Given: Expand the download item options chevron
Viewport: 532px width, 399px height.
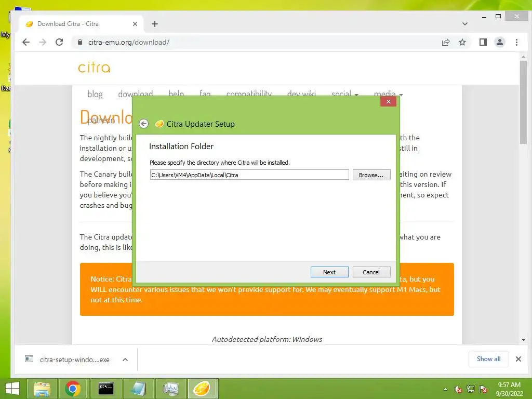Looking at the screenshot, I should click(x=125, y=360).
